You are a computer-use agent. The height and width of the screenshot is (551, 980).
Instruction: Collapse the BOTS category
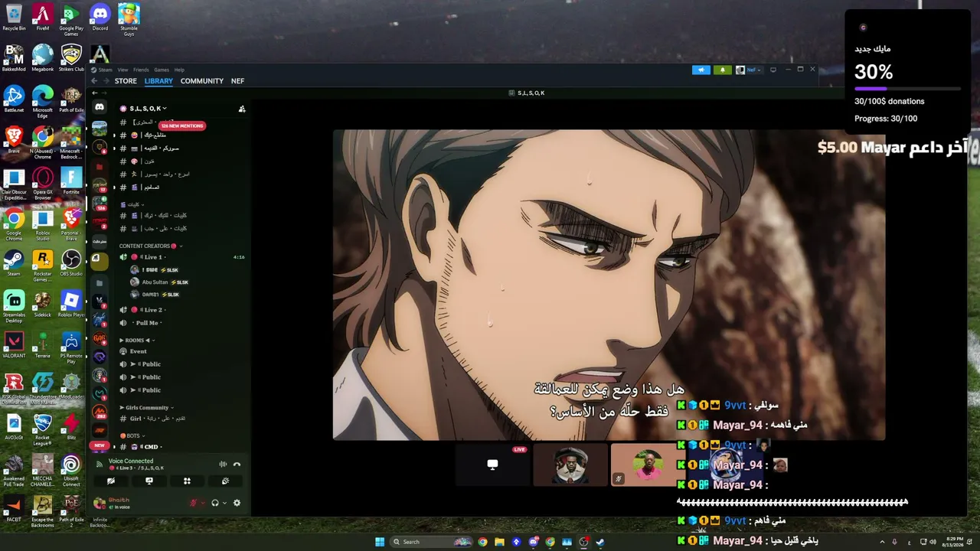pyautogui.click(x=132, y=436)
